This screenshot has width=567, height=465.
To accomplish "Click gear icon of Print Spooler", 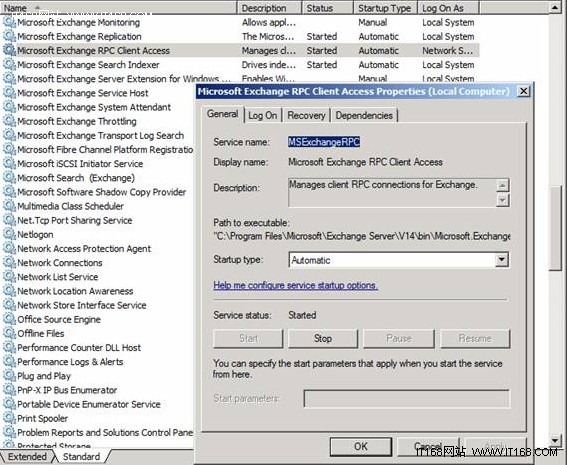I will (9, 418).
